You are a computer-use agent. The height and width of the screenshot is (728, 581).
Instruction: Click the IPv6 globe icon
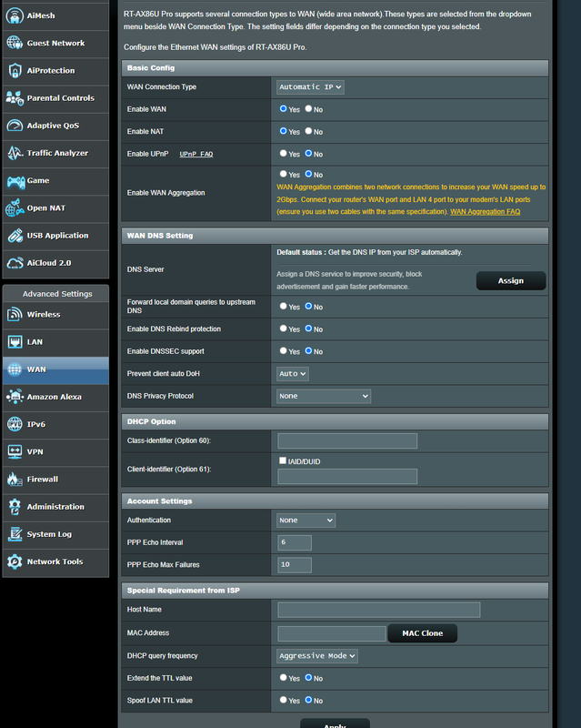tap(15, 424)
